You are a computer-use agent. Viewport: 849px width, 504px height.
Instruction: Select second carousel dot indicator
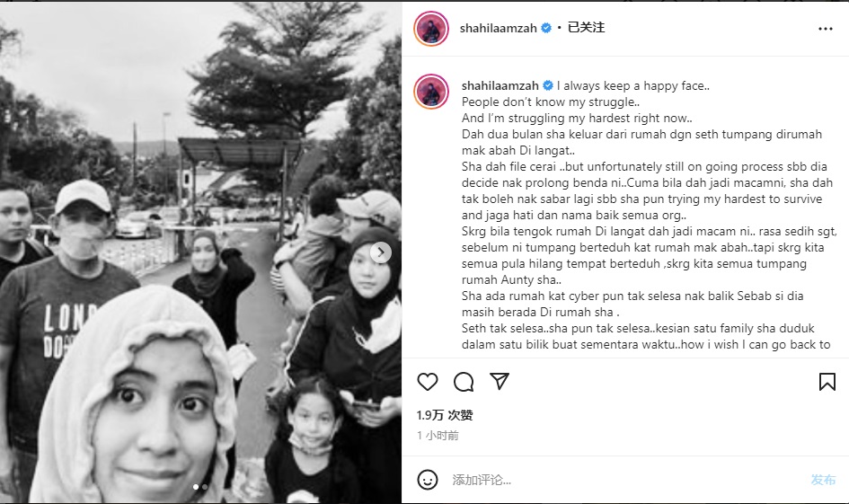pos(205,487)
